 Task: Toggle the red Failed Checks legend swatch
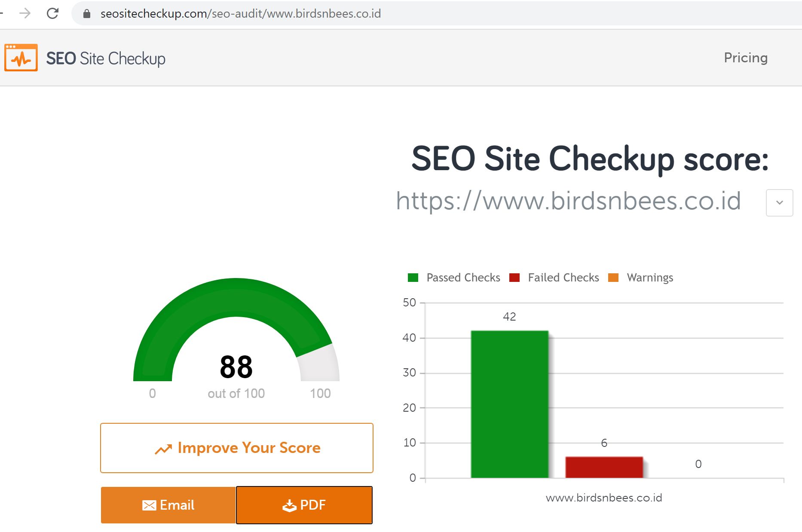pyautogui.click(x=514, y=278)
